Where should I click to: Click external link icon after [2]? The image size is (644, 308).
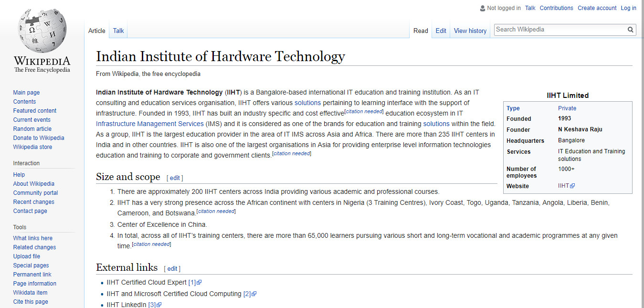tap(254, 294)
